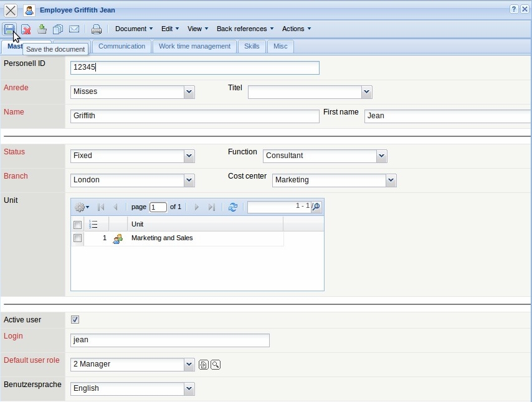
Task: Click the Save document icon
Action: 9,29
